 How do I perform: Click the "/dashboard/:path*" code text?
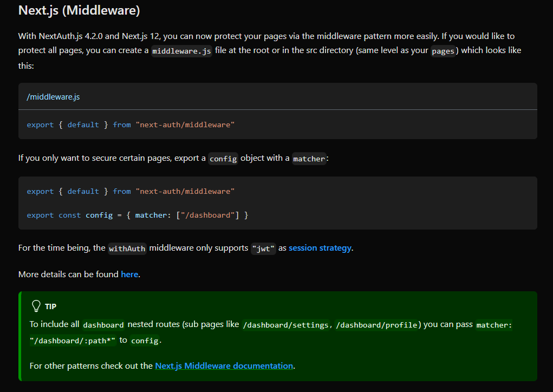[x=72, y=341]
